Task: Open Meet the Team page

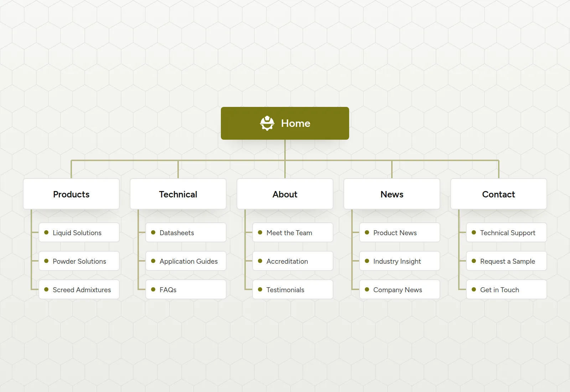Action: click(293, 232)
